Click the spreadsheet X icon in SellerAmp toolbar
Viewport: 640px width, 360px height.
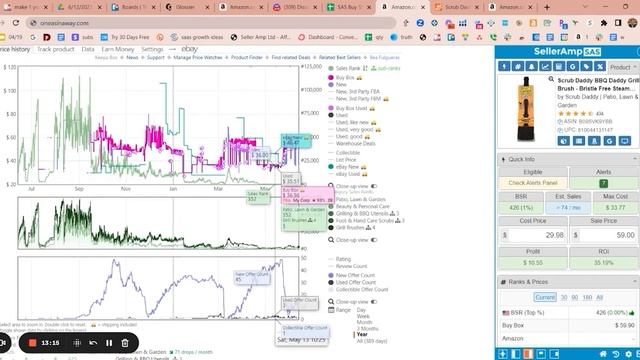[x=600, y=67]
